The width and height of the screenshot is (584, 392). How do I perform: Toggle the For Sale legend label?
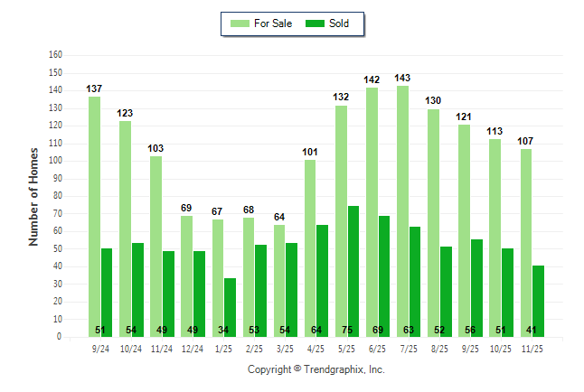click(x=272, y=23)
